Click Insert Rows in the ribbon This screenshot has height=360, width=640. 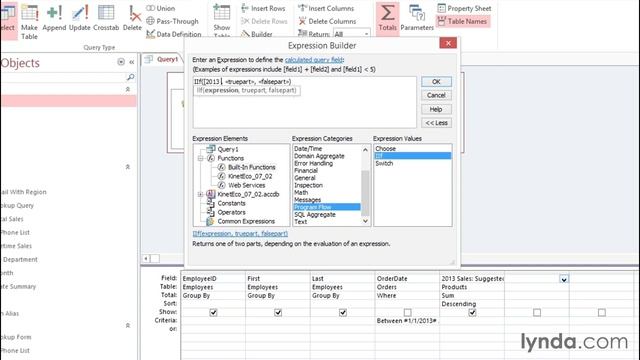(263, 8)
